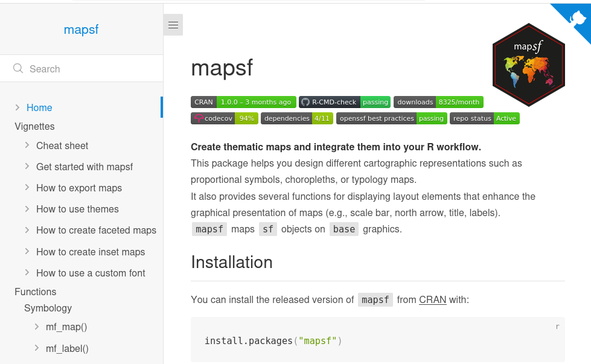Click the hamburger sidebar toggle icon
This screenshot has height=364, width=591.
173,25
